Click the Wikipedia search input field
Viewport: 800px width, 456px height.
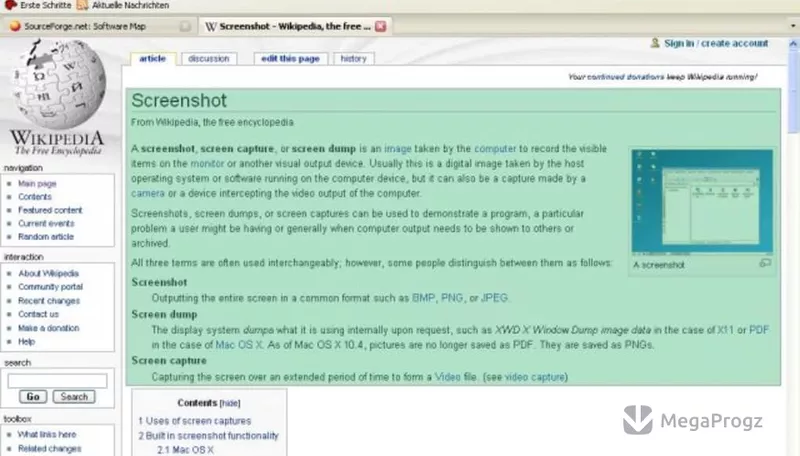coord(57,381)
